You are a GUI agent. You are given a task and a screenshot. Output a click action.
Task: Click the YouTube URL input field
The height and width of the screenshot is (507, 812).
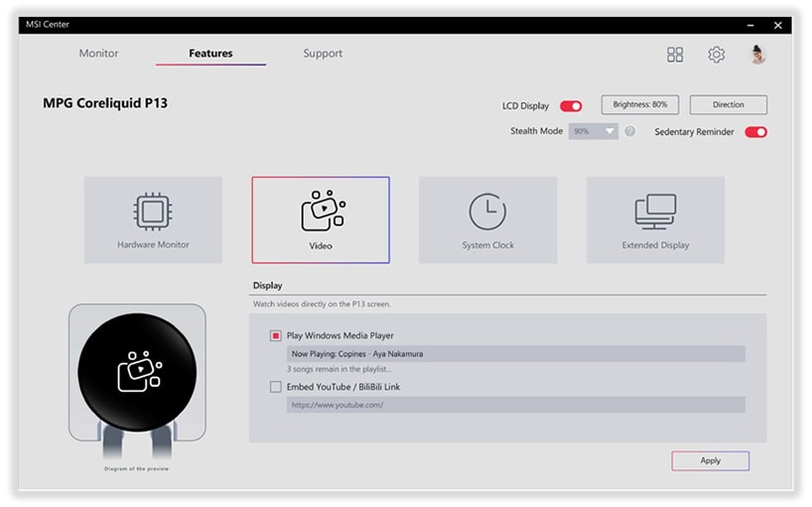(515, 405)
